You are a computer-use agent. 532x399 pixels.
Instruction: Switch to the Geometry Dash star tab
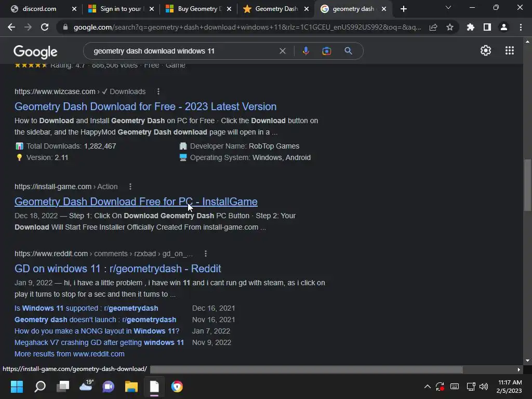pyautogui.click(x=276, y=9)
